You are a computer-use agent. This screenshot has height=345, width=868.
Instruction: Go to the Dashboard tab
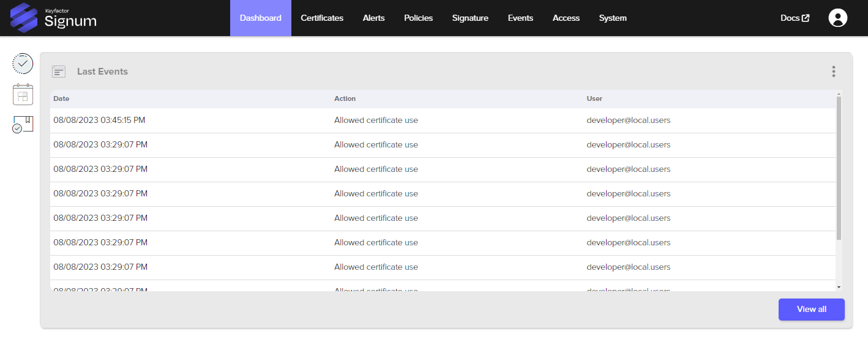pyautogui.click(x=260, y=18)
